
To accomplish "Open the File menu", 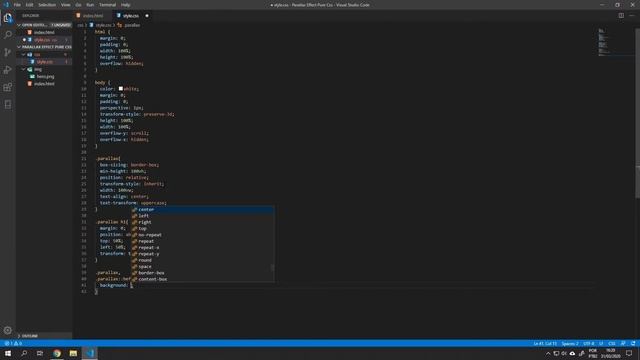I will coord(17,5).
